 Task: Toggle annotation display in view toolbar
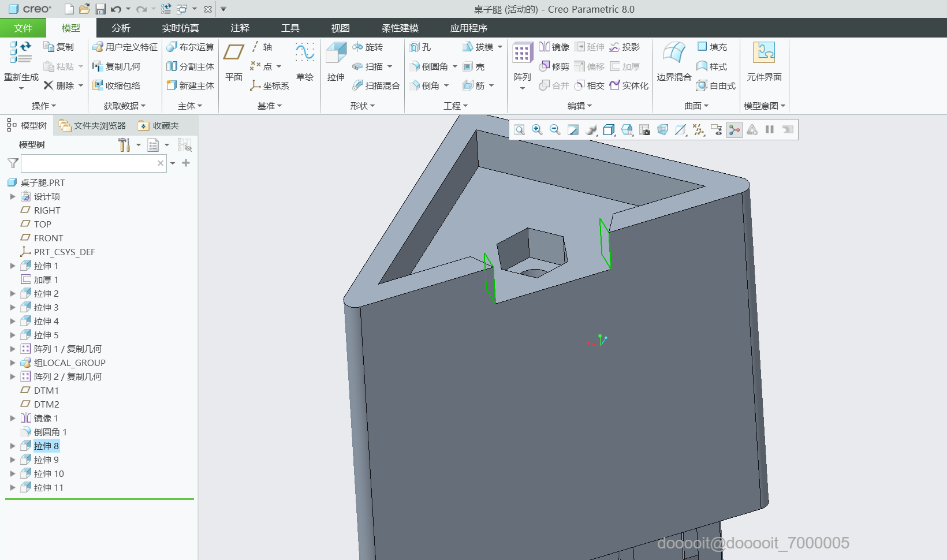[717, 130]
